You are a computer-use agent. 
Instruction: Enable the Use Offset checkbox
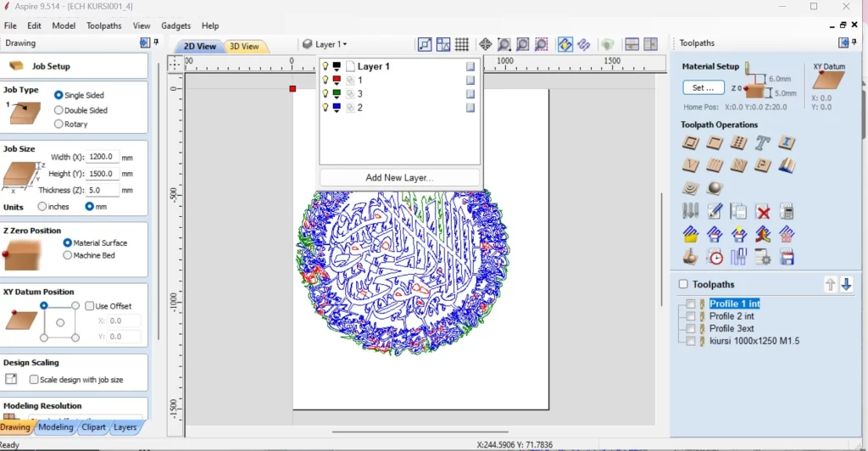[x=89, y=306]
